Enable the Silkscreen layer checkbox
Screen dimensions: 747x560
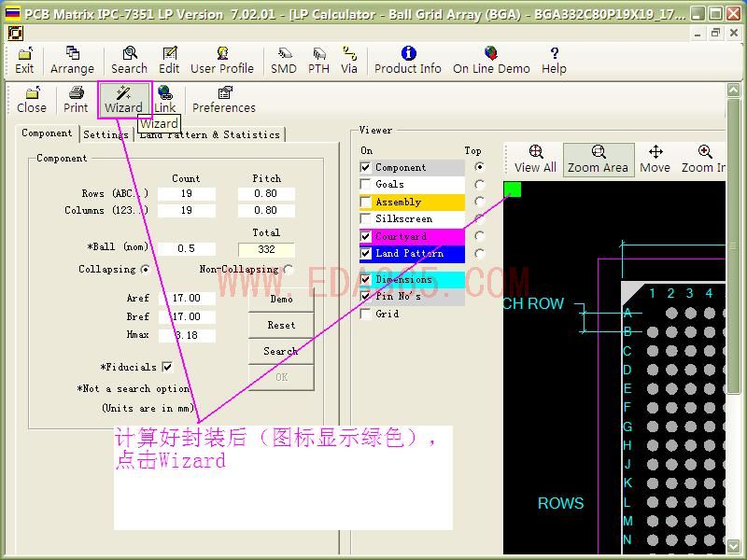tap(365, 219)
